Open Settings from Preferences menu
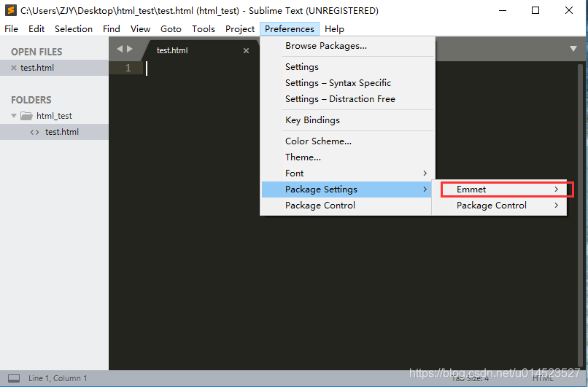588x387 pixels. click(347, 67)
